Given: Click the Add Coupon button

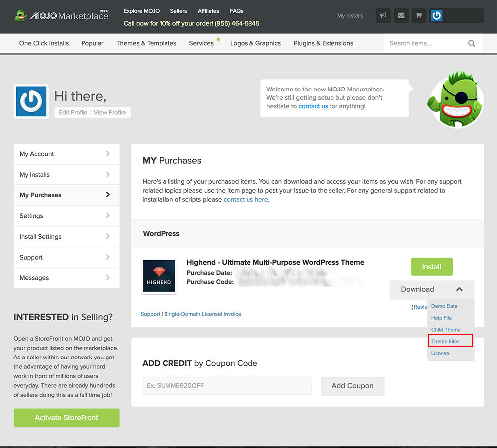Looking at the screenshot, I should click(x=352, y=386).
